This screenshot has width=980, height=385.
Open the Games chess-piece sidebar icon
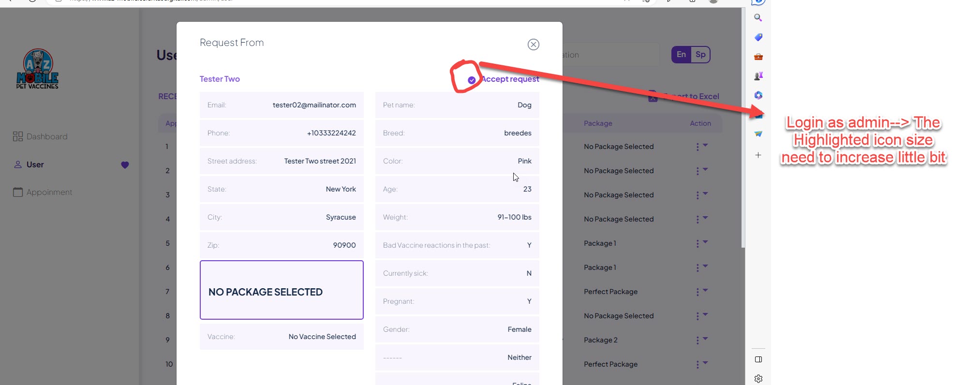click(758, 76)
